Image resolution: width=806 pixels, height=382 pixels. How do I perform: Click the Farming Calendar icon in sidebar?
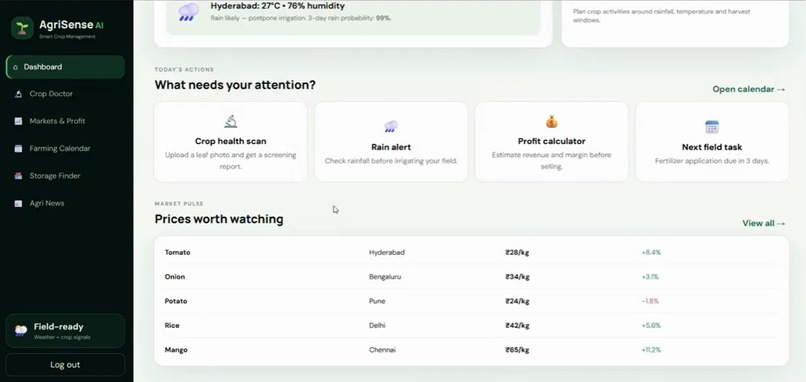click(19, 149)
